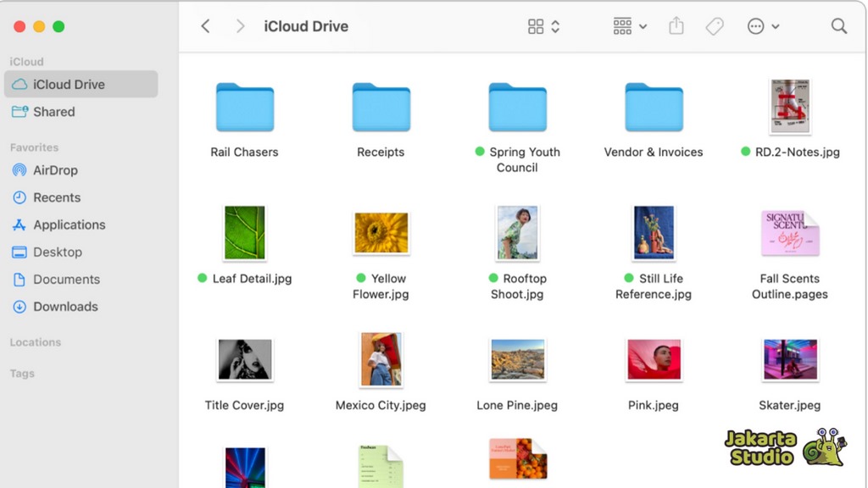Image resolution: width=868 pixels, height=488 pixels.
Task: Open Desktop icon in sidebar
Action: point(19,252)
